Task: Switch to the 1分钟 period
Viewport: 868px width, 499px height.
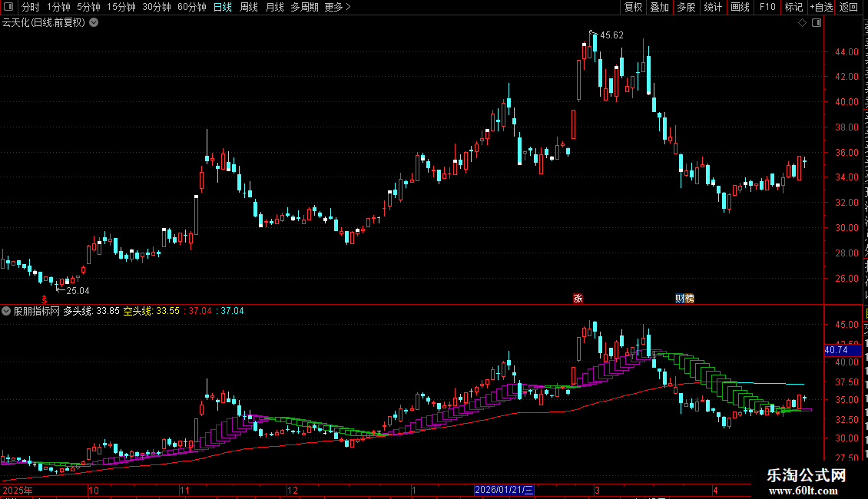Action: tap(58, 7)
